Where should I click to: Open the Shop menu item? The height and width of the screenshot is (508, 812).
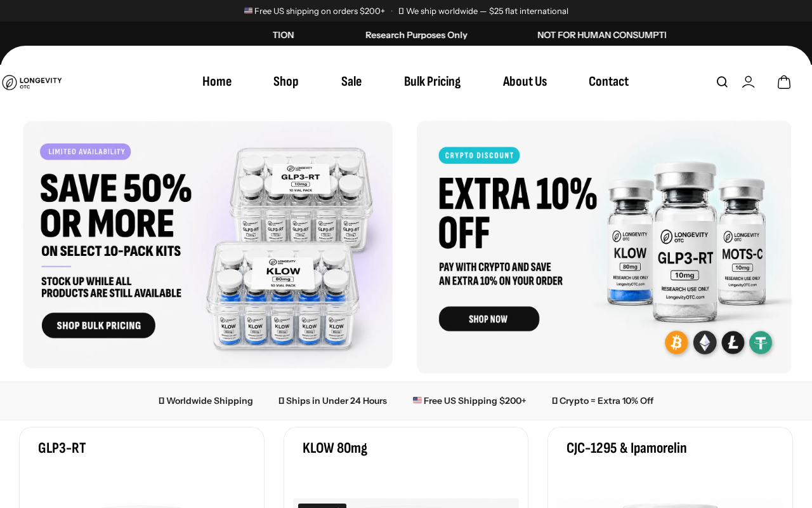pyautogui.click(x=285, y=81)
